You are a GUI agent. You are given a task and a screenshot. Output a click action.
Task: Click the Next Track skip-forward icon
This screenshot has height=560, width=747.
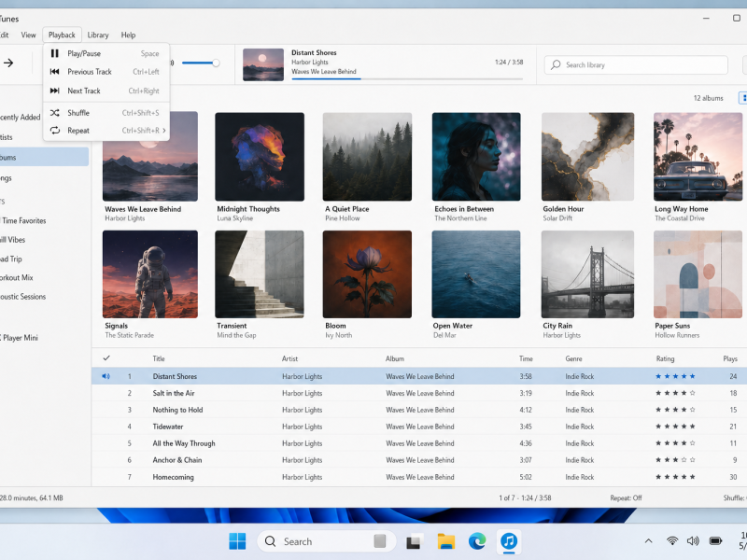coord(55,91)
